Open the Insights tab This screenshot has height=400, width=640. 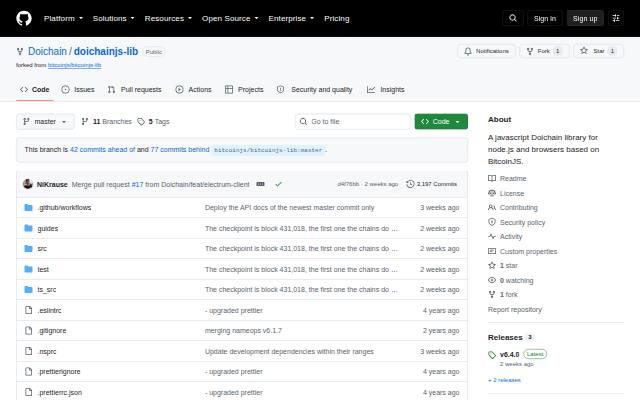point(385,89)
